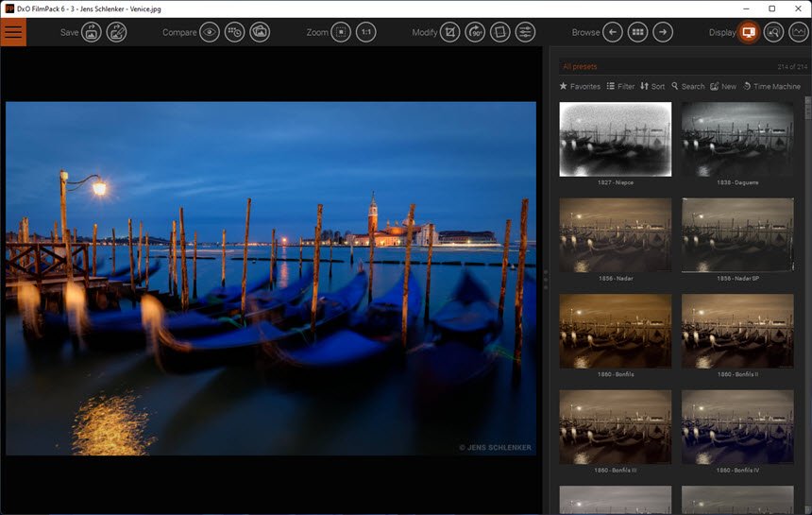The height and width of the screenshot is (515, 812).
Task: Maximize the DxO FilmPack window
Action: [771, 9]
